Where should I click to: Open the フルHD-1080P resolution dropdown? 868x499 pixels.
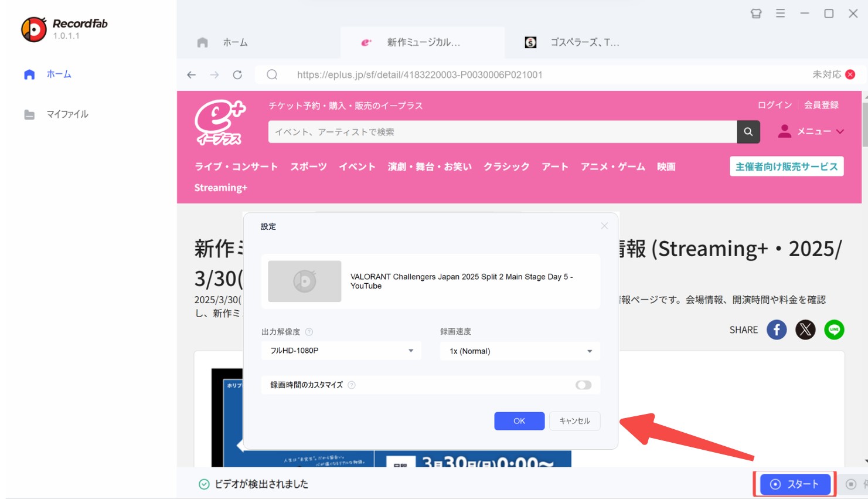pyautogui.click(x=341, y=351)
